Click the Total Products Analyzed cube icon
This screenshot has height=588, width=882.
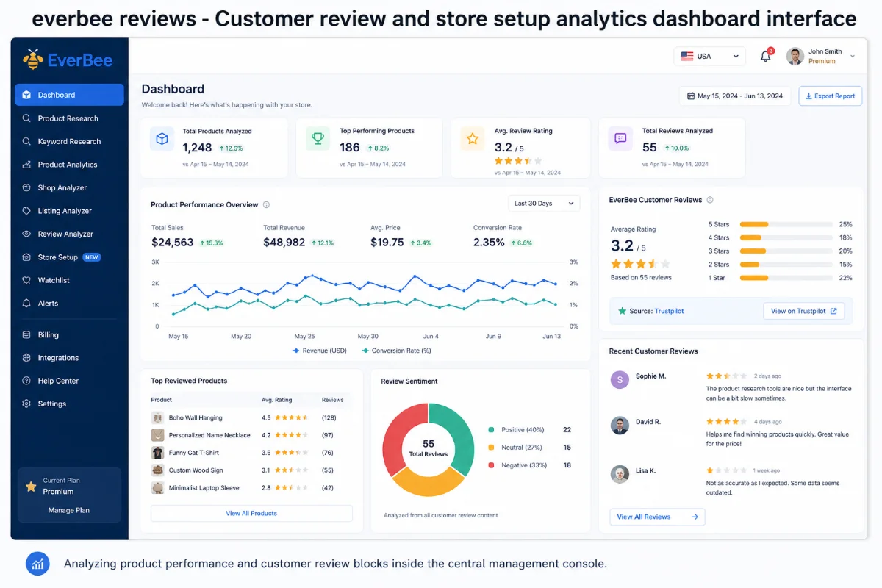[x=162, y=138]
